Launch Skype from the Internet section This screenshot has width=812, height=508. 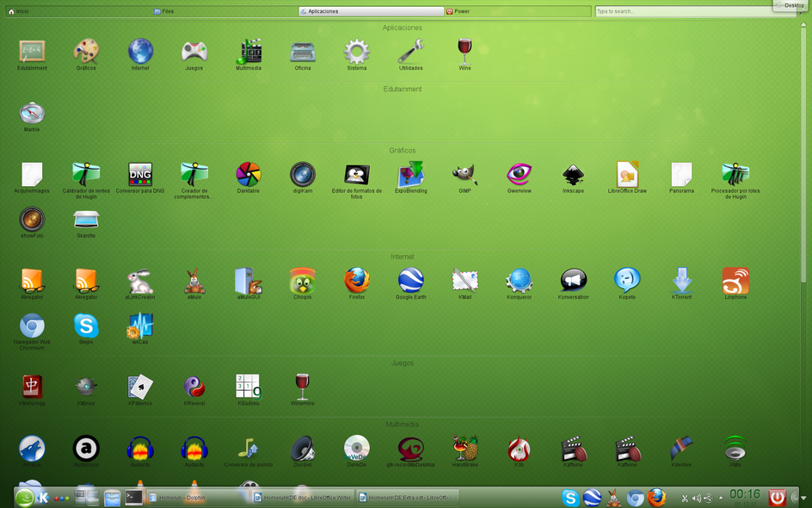click(86, 328)
